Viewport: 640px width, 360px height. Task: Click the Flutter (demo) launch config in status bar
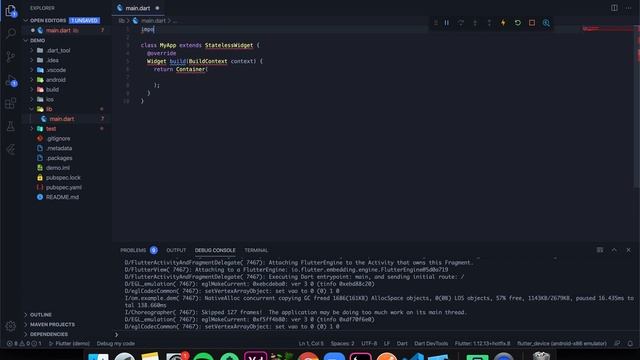click(69, 343)
